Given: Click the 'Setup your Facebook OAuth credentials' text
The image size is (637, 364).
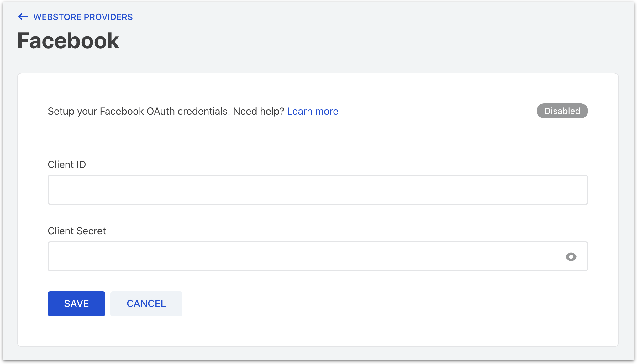Looking at the screenshot, I should (x=139, y=111).
